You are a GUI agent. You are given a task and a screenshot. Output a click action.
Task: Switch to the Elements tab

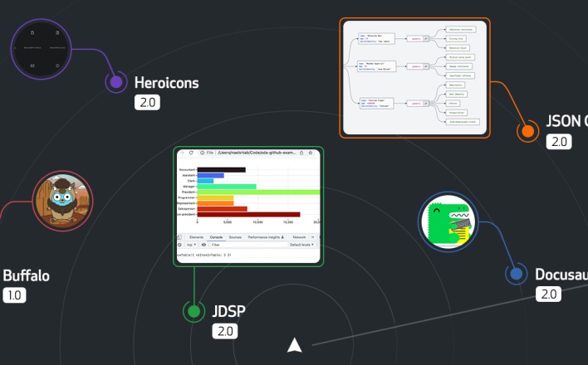[197, 237]
